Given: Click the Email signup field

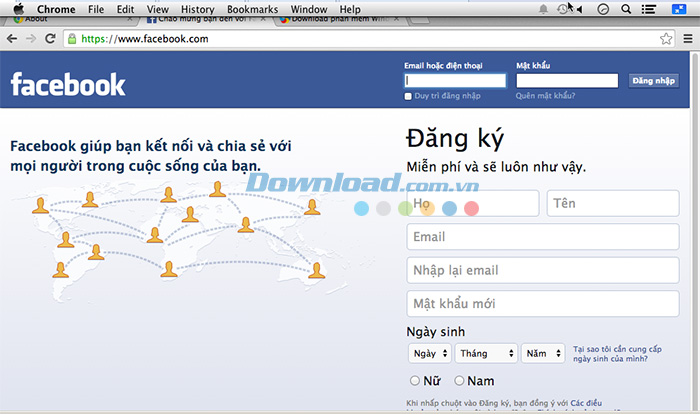Looking at the screenshot, I should [543, 237].
